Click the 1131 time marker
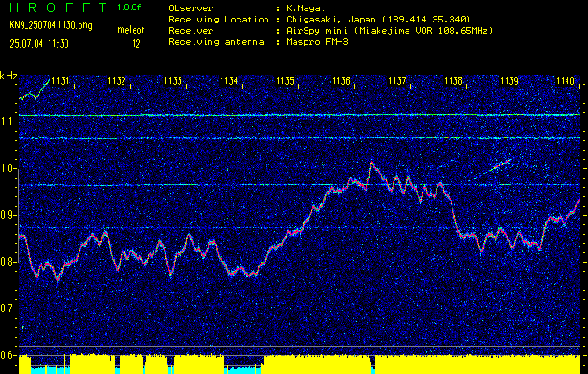The width and height of the screenshot is (588, 374). coord(61,80)
